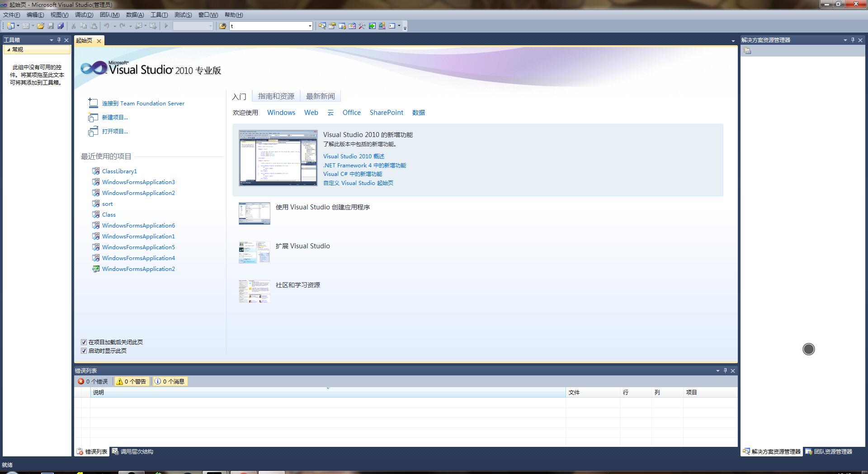Open the Toolbox from the toolbar icon
Viewport: 868px width, 474px height.
(362, 26)
